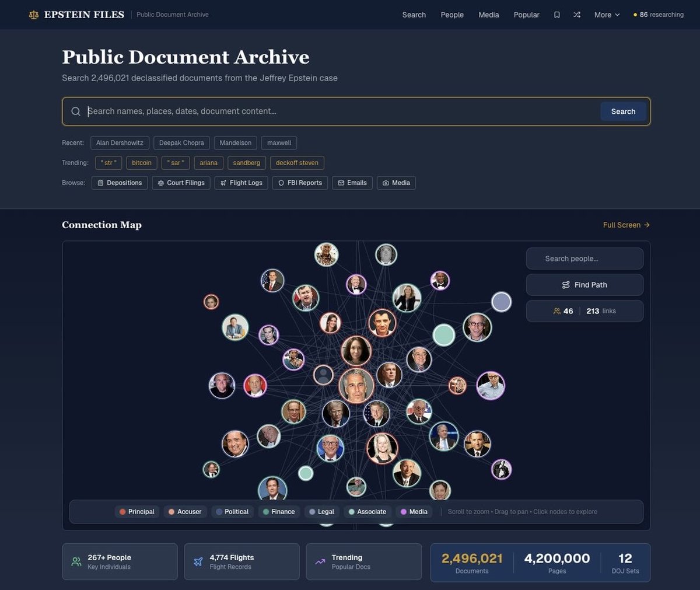The width and height of the screenshot is (700, 590).
Task: Click the 86 researching indicator text
Action: [x=661, y=15]
